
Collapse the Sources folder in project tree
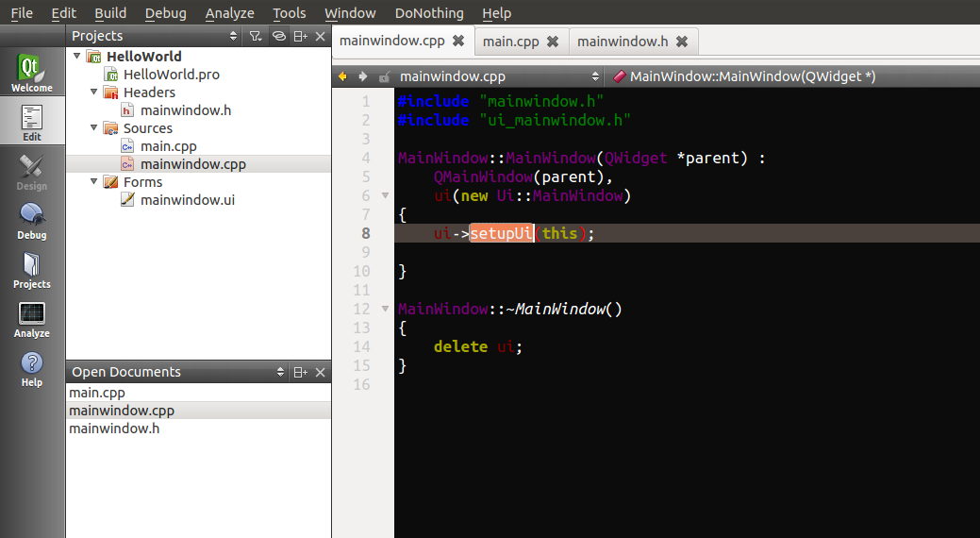(94, 128)
